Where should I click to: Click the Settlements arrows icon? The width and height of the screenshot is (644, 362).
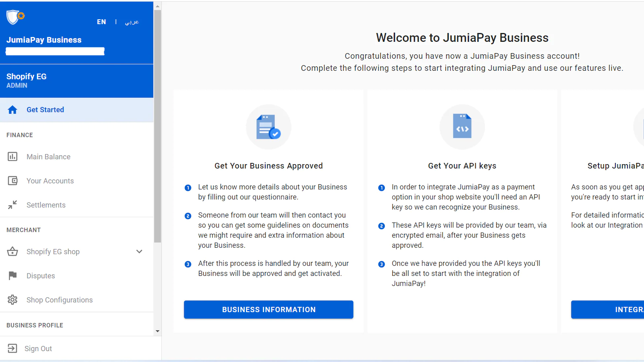12,205
